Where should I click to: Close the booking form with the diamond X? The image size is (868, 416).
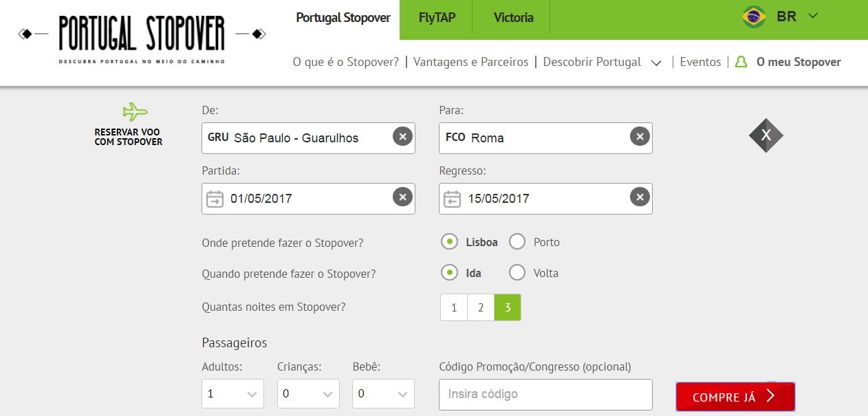click(766, 135)
